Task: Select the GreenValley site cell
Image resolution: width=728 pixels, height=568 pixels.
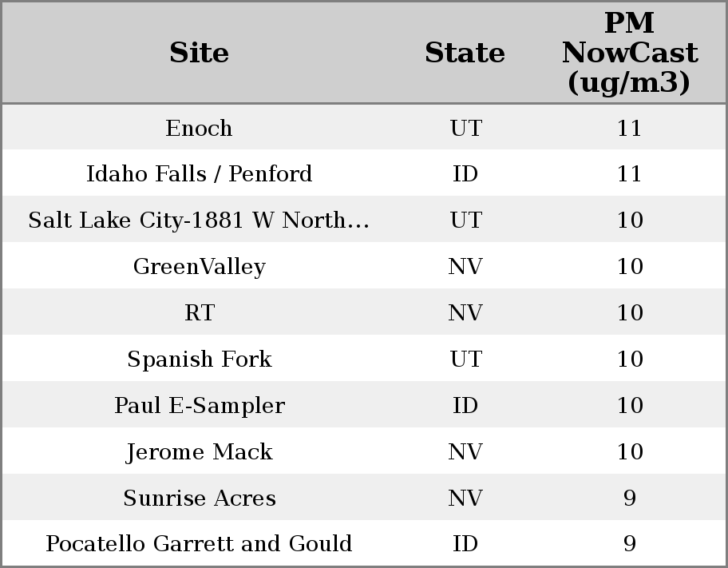Action: coord(199,267)
